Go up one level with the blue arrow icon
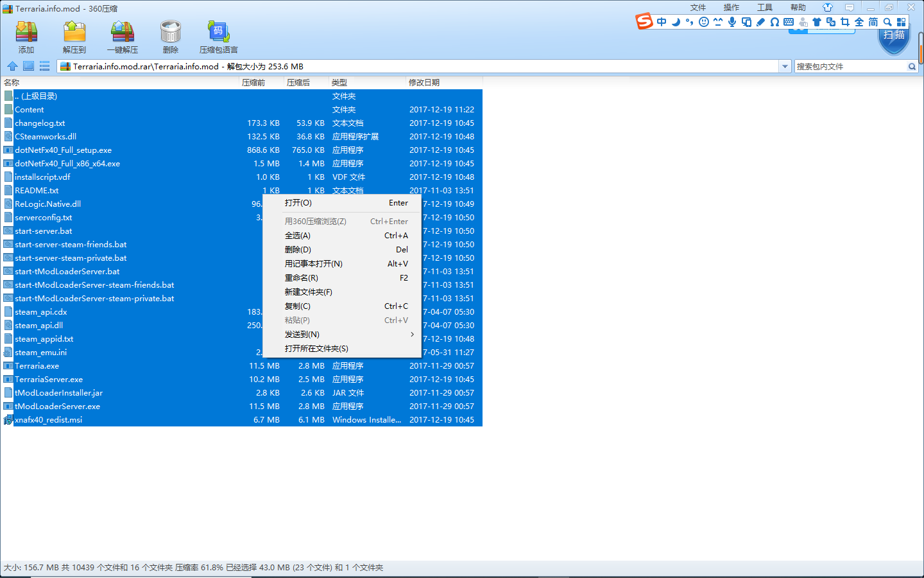 [x=12, y=66]
